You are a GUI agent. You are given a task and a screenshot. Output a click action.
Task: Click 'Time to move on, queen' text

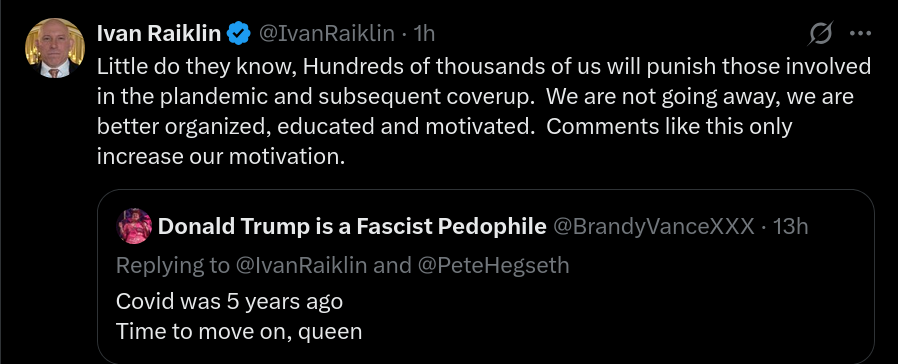[239, 331]
